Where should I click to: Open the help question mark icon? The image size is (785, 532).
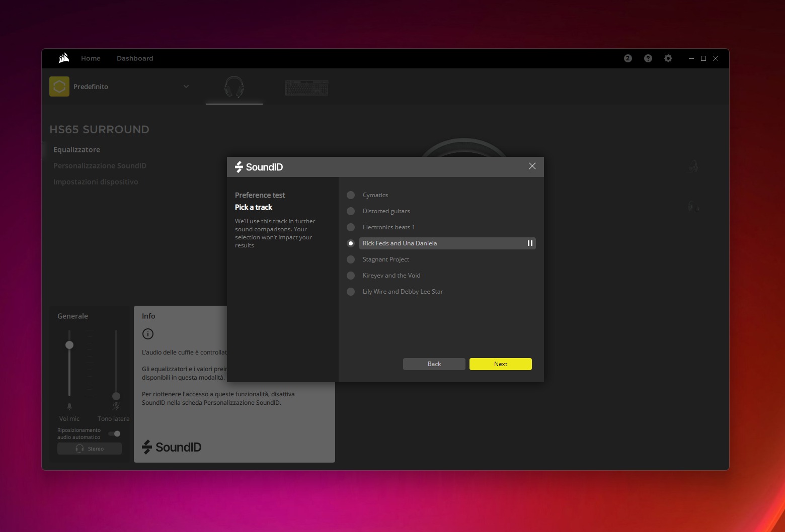(648, 58)
